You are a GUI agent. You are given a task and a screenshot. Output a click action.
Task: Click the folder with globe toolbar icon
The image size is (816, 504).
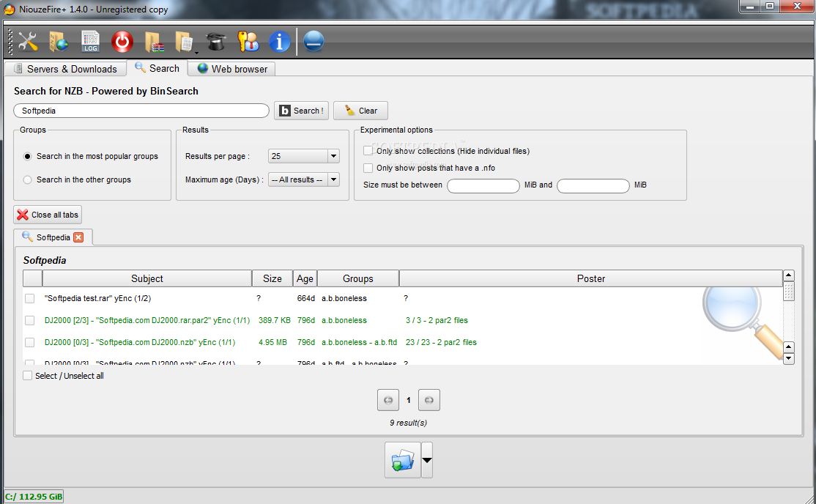point(59,42)
